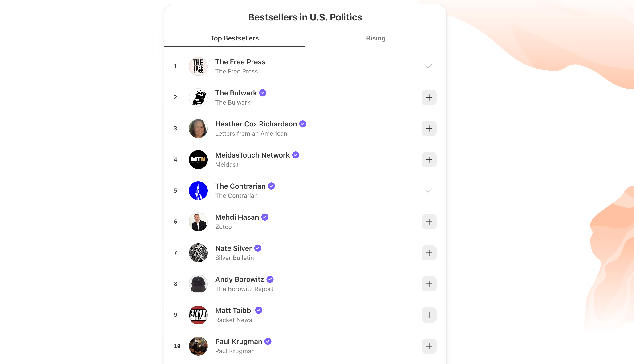Image resolution: width=634 pixels, height=364 pixels.
Task: Add Matt Taibbi's Racket News subscription
Action: (x=429, y=315)
